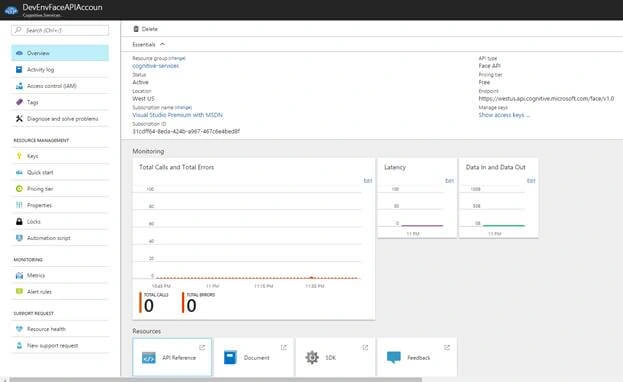Open Metrics under Monitoring
This screenshot has width=623, height=382.
tap(60, 275)
